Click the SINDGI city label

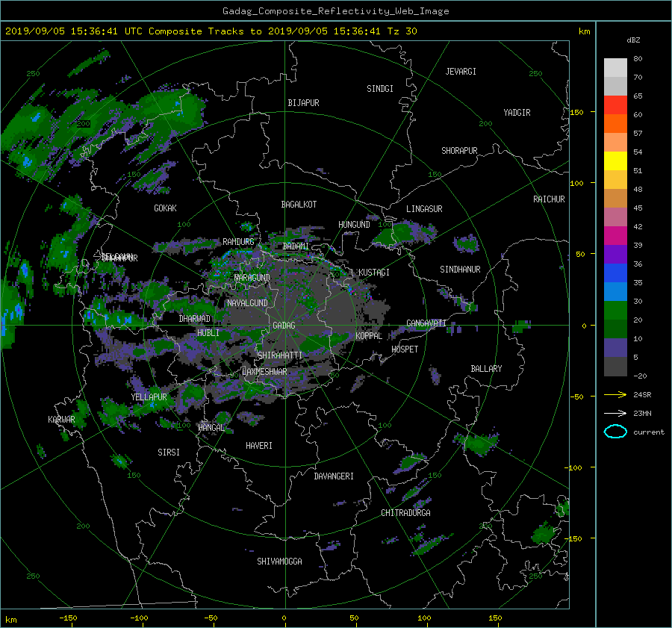point(380,89)
